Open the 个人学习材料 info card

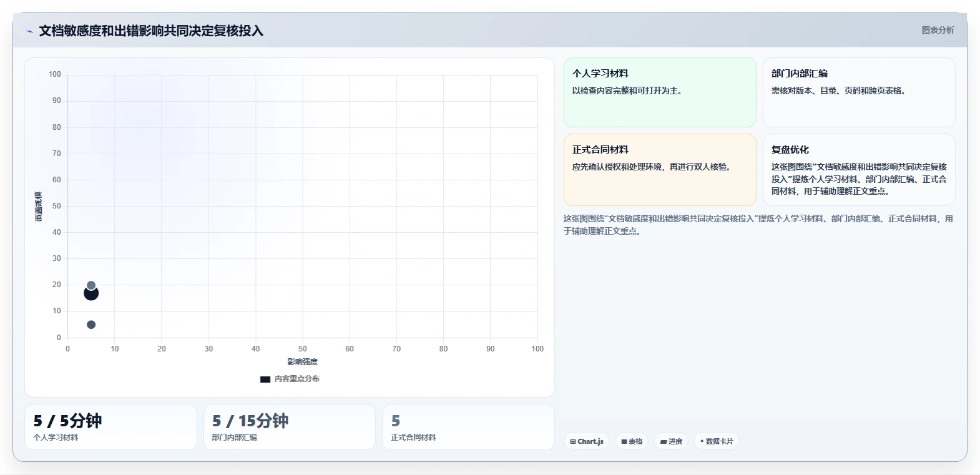point(660,92)
